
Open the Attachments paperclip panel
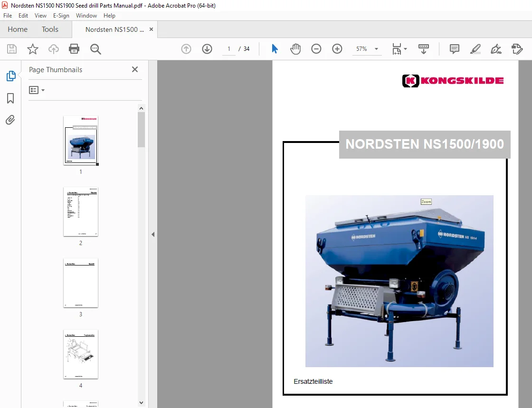point(10,120)
